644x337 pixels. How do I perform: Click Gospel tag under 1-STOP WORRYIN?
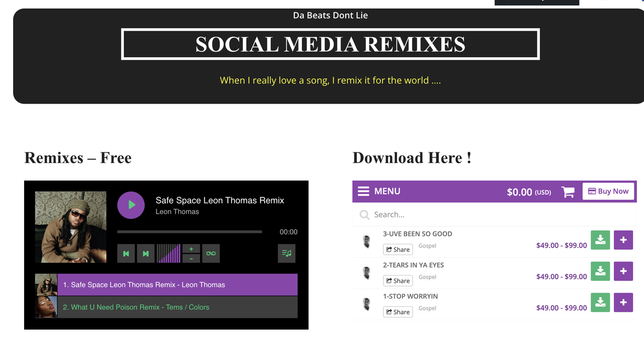click(427, 308)
